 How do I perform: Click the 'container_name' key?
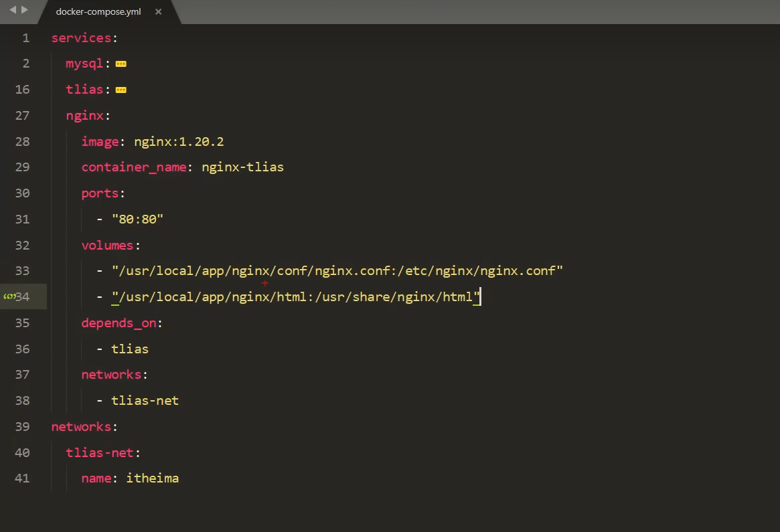[x=134, y=167]
